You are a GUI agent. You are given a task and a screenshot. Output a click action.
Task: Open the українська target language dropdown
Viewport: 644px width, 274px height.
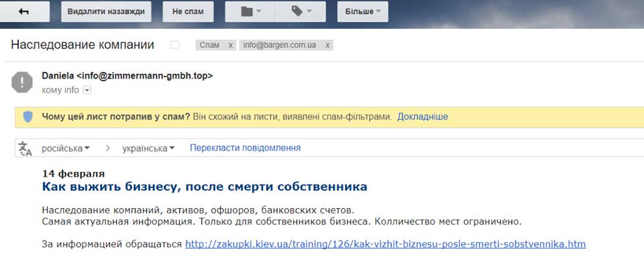[148, 148]
